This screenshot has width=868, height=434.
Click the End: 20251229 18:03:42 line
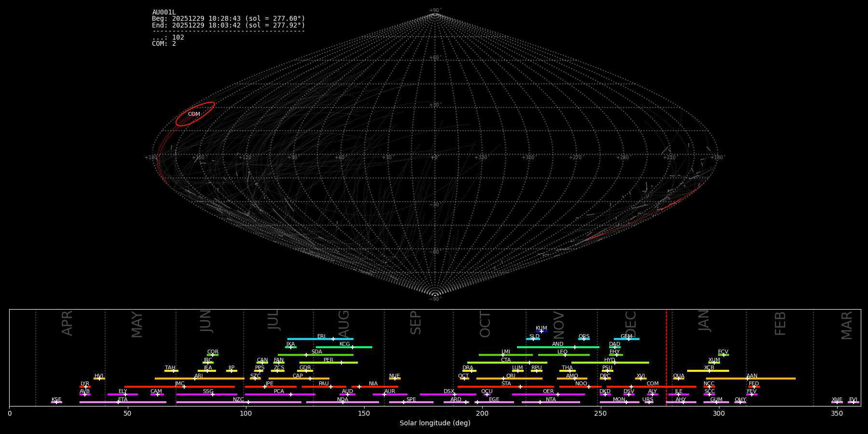coord(229,25)
